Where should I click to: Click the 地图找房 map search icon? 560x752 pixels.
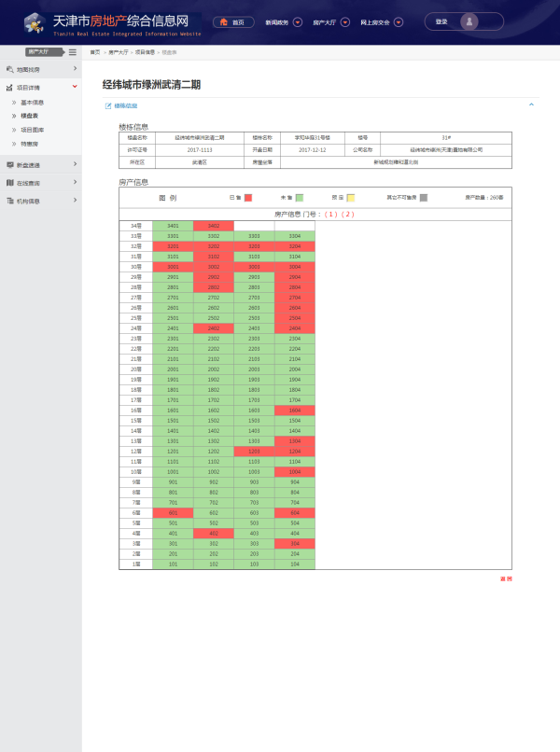(x=10, y=70)
